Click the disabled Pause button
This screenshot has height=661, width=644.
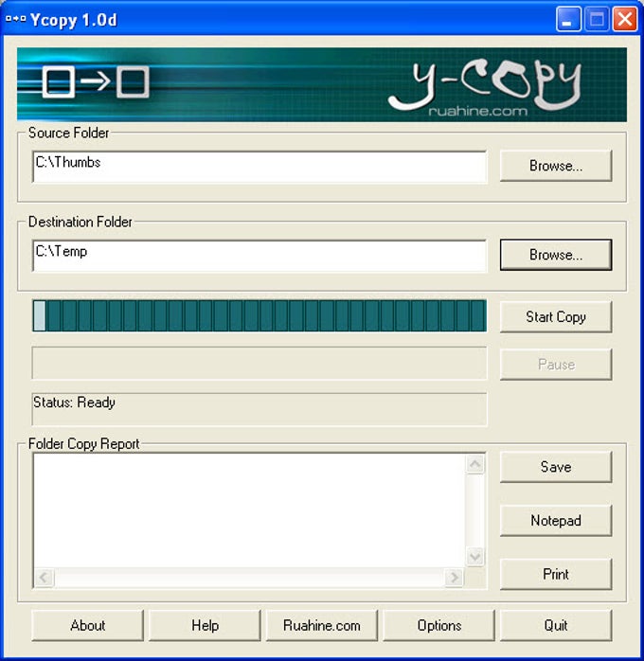556,365
